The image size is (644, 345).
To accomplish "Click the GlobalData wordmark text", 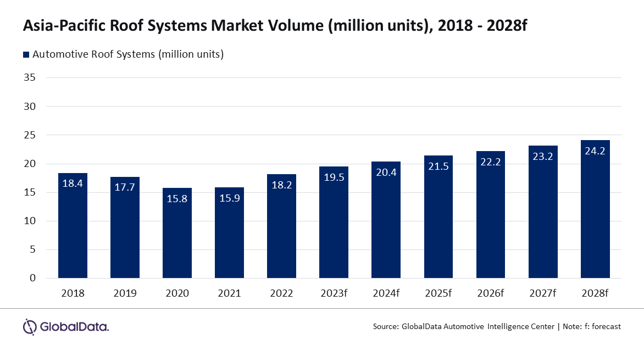I will [74, 327].
